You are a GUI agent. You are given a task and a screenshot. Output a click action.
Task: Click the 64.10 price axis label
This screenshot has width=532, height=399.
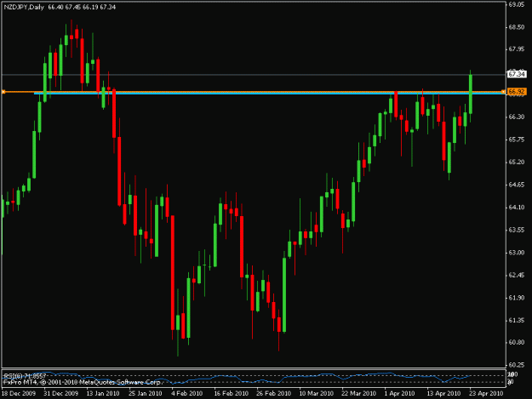click(517, 207)
